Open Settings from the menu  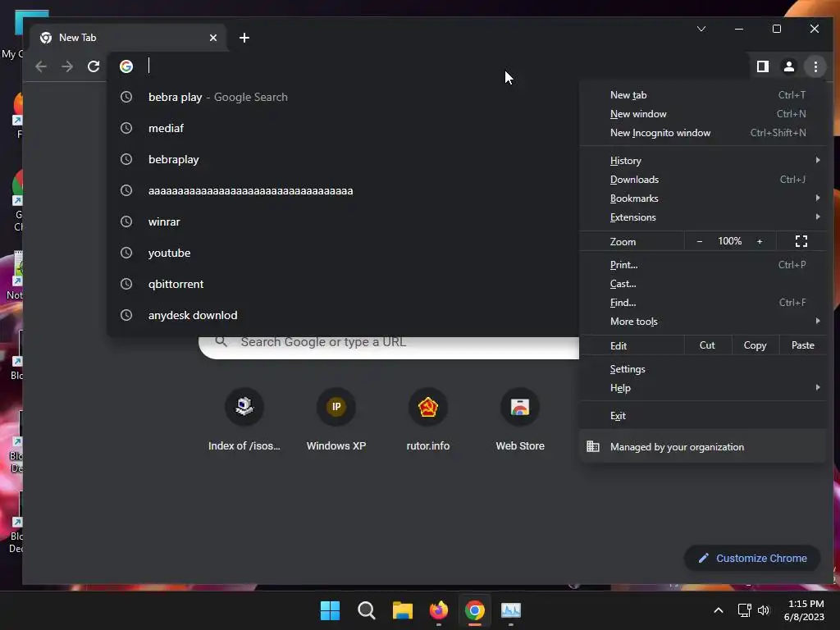(702, 369)
